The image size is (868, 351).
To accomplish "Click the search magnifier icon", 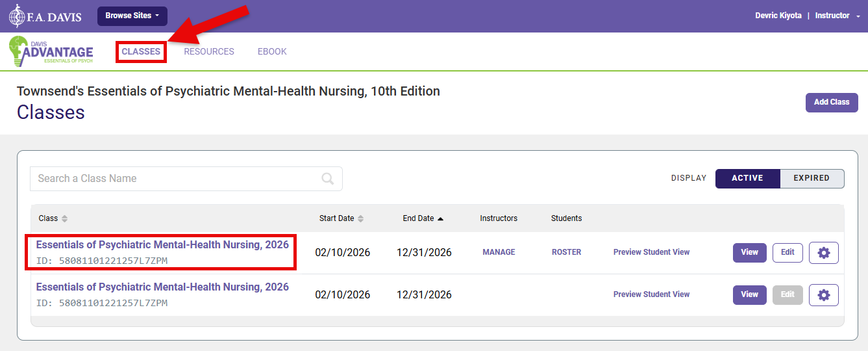I will [328, 179].
